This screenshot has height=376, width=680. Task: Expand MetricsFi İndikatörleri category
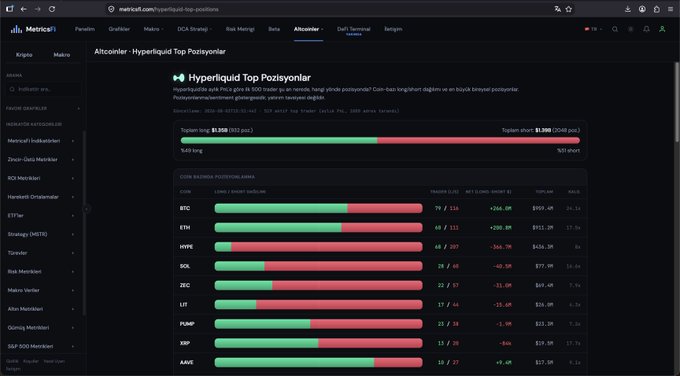coord(41,141)
